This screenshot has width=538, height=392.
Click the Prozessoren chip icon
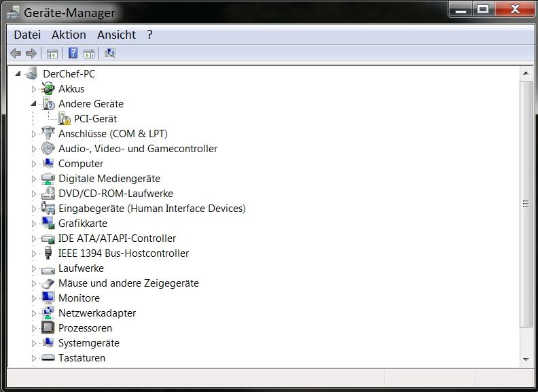tap(48, 328)
